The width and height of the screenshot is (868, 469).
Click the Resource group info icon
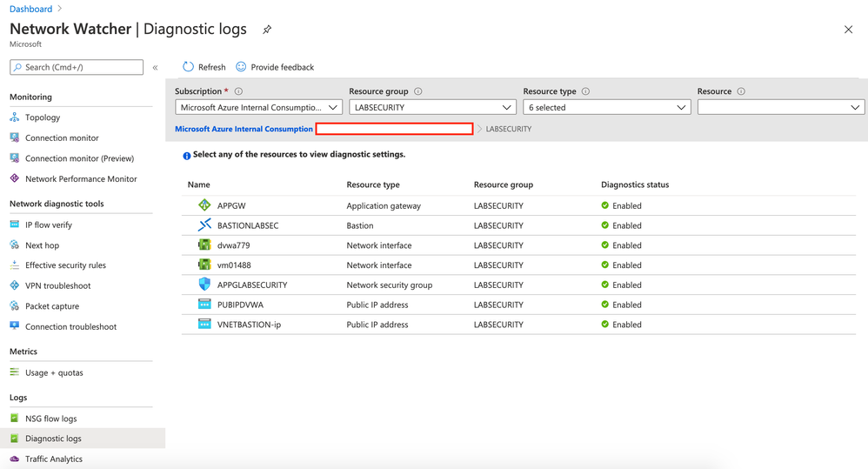tap(418, 91)
